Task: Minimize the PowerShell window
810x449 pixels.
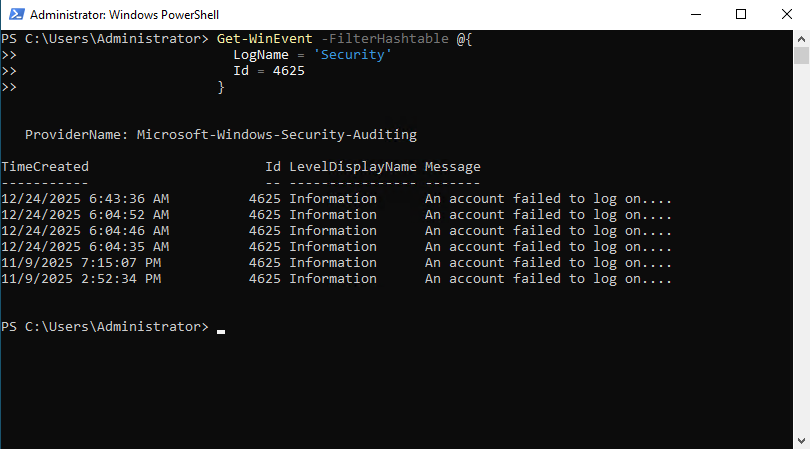Action: (695, 15)
